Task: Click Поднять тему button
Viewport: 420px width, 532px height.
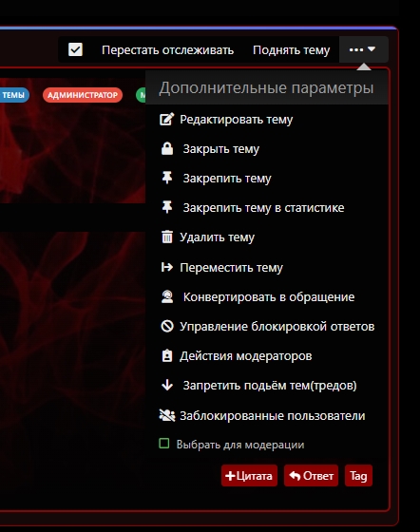Action: (x=291, y=49)
